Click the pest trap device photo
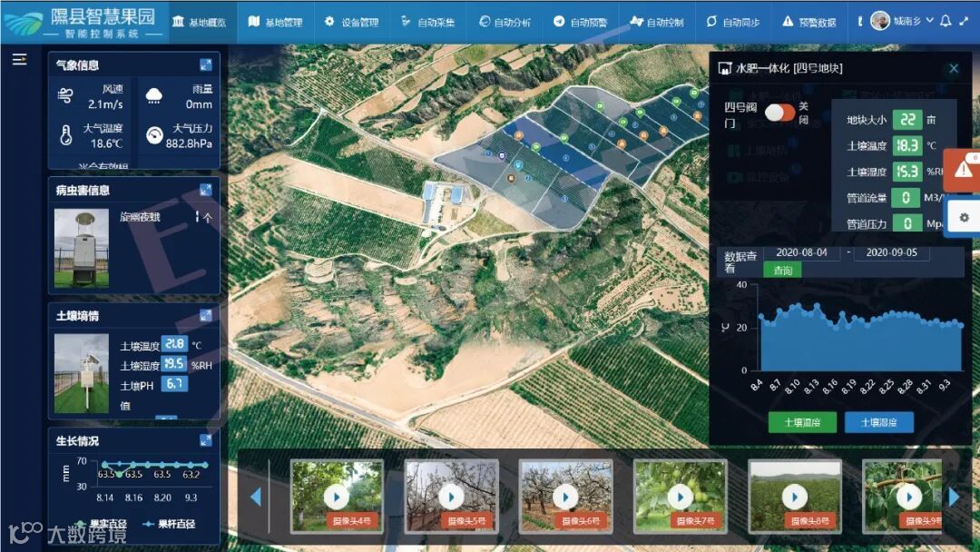The width and height of the screenshot is (980, 552). coord(82,248)
